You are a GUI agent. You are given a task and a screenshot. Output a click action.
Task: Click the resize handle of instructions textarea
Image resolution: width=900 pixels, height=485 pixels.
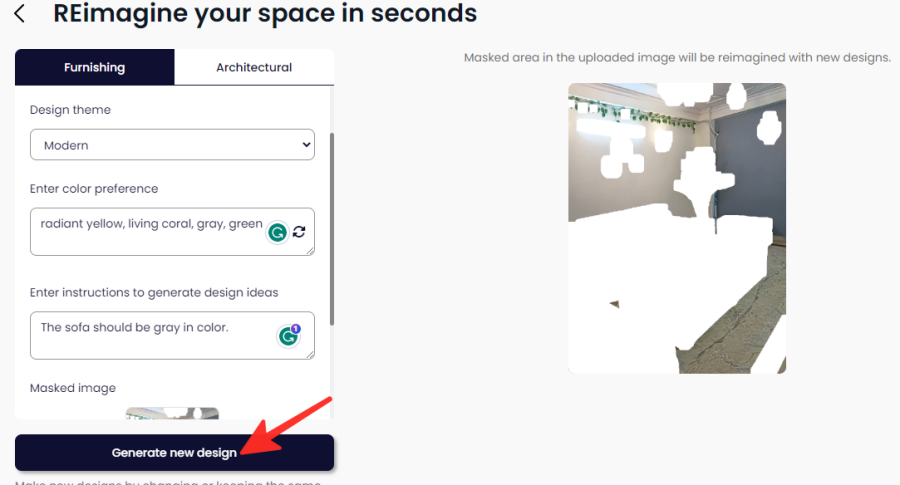pyautogui.click(x=311, y=355)
